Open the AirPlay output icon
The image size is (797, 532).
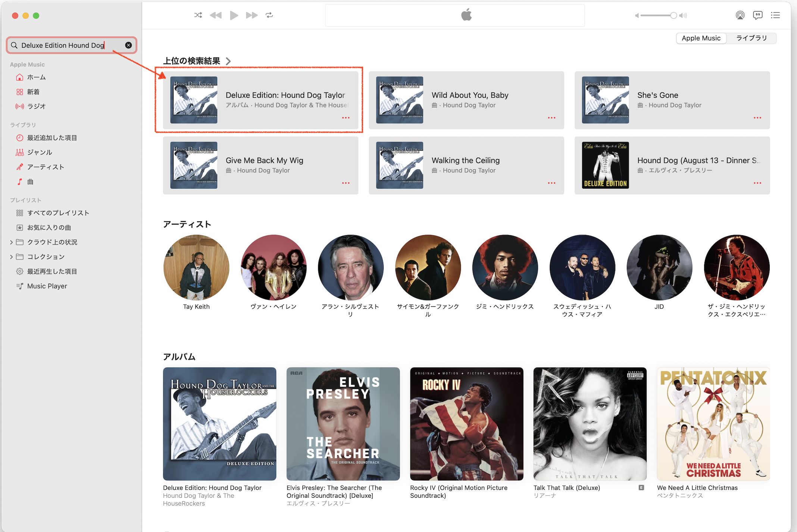(740, 15)
